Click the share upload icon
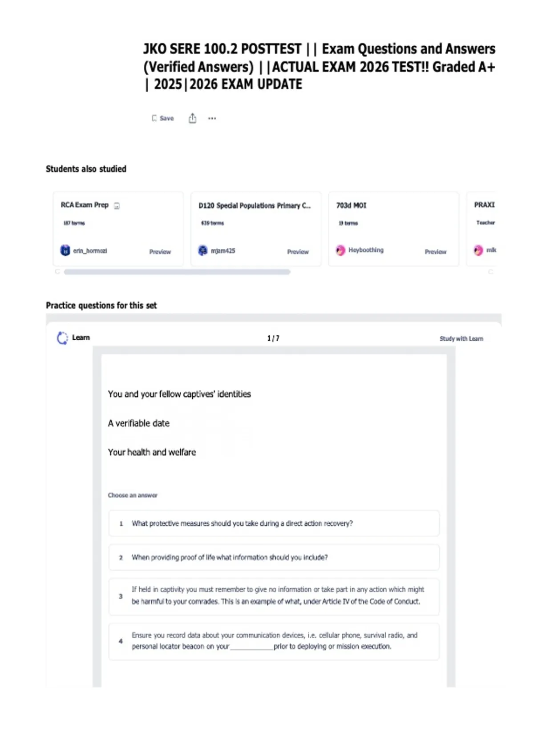This screenshot has height=756, width=534. click(x=192, y=118)
